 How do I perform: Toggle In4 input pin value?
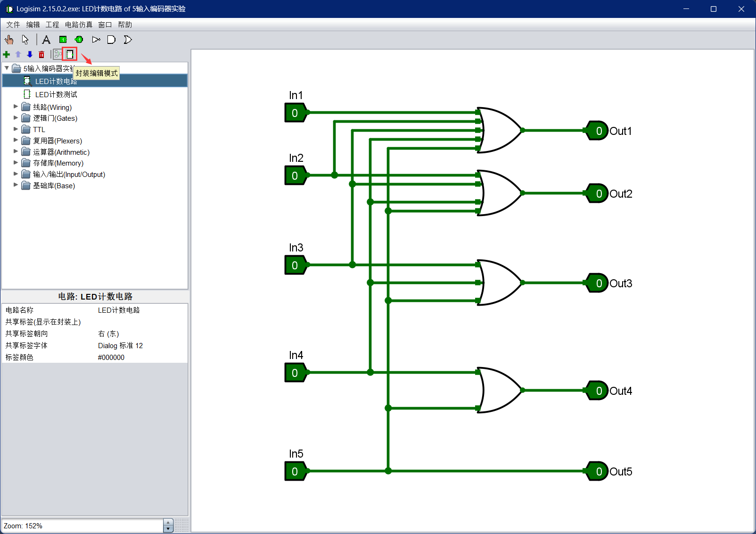tap(295, 373)
